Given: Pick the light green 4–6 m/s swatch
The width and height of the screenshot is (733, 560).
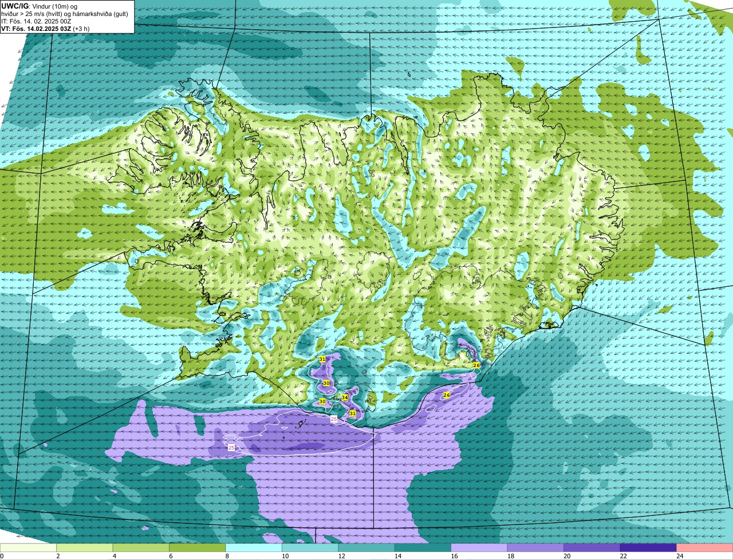Looking at the screenshot, I should 141,547.
